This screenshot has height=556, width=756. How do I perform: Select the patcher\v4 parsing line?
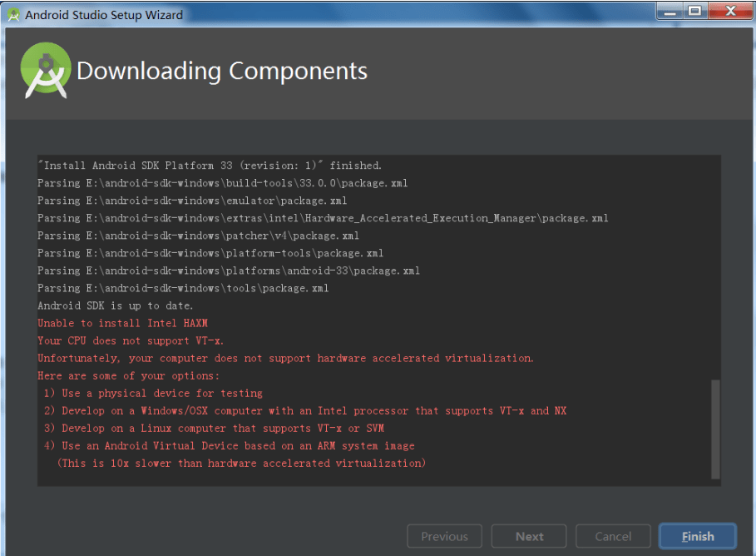(x=198, y=236)
